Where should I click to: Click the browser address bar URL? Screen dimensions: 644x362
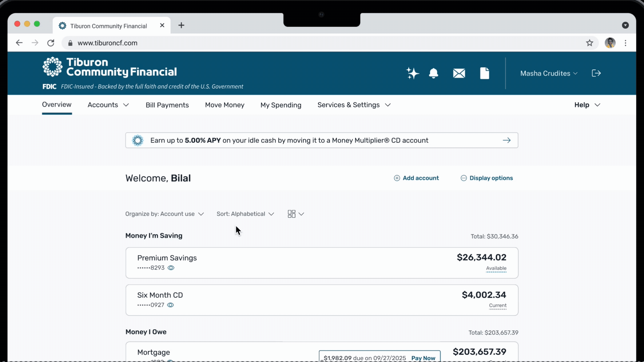click(107, 43)
